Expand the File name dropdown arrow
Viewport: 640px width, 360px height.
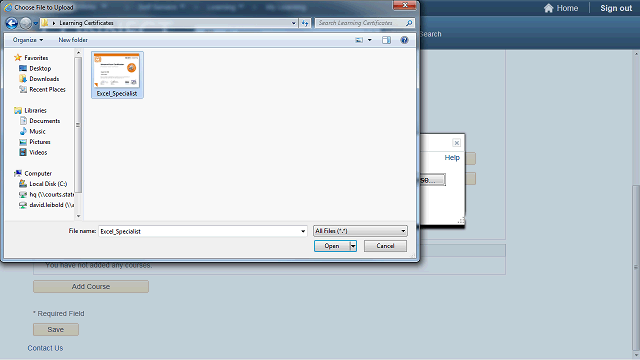[303, 231]
